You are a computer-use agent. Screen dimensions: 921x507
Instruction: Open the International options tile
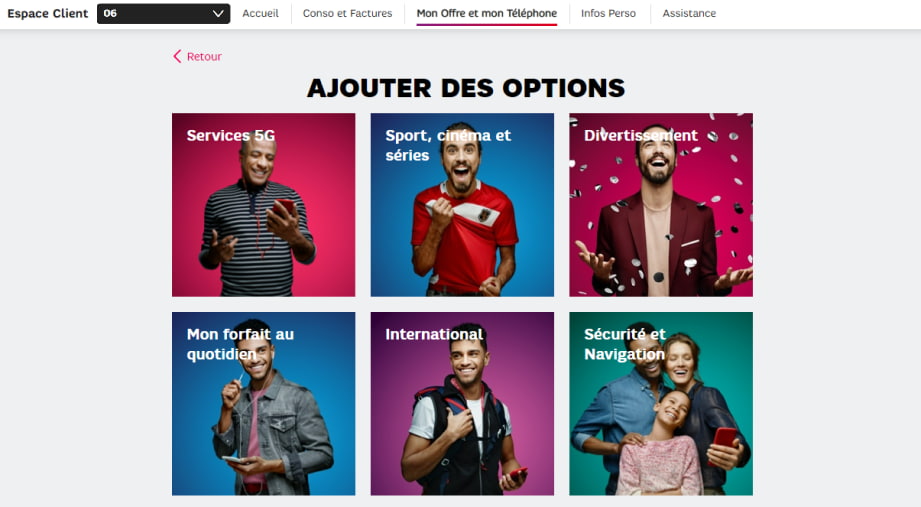point(462,404)
